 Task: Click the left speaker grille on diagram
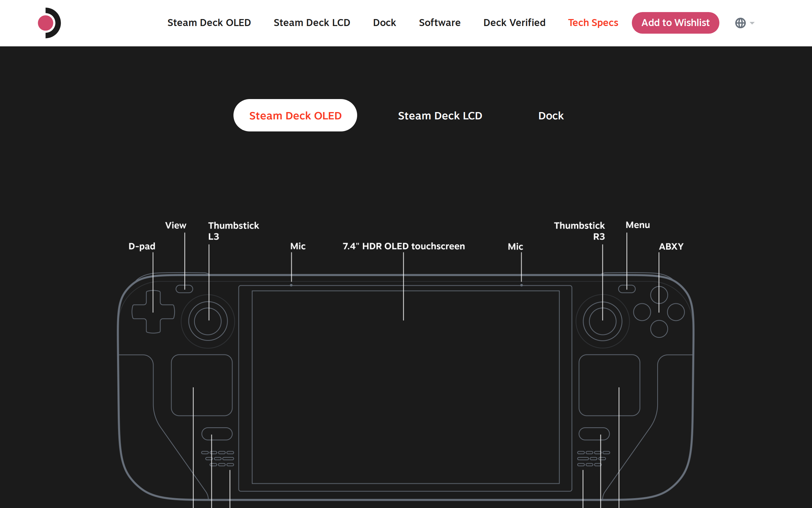(x=218, y=458)
